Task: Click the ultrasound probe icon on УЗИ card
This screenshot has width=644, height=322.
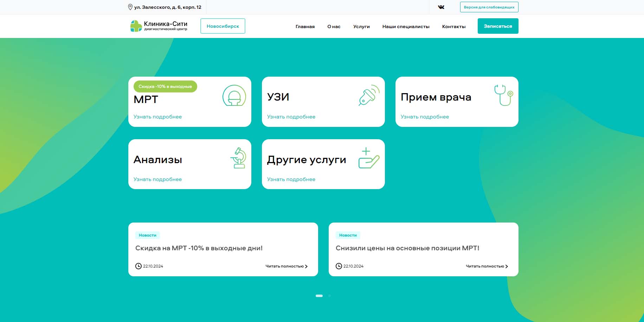Action: [x=369, y=95]
